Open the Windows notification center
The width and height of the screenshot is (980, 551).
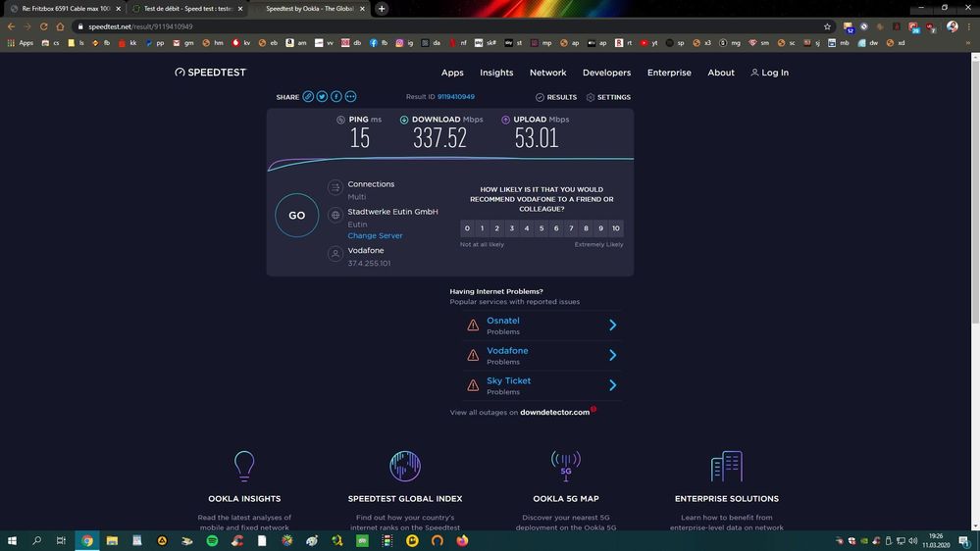click(x=964, y=540)
